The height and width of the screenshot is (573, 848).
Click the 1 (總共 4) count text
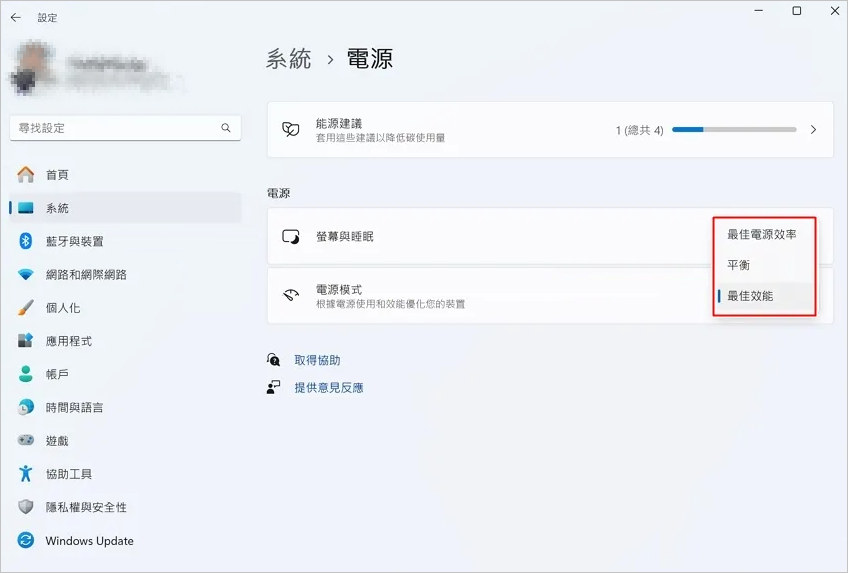coord(639,130)
